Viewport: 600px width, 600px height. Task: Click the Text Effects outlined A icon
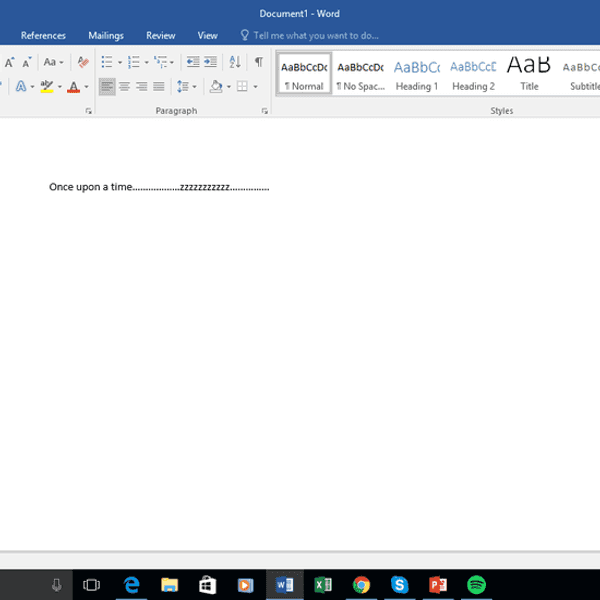[21, 86]
